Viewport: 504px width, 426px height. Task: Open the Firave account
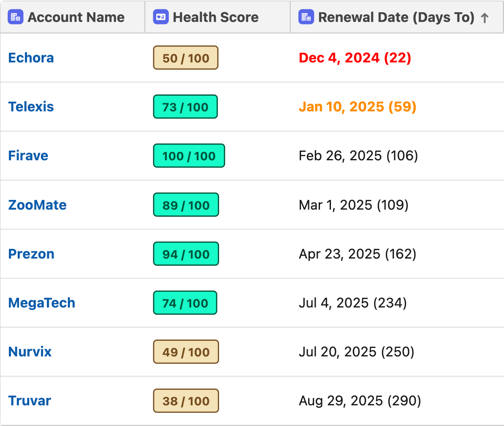(x=28, y=156)
